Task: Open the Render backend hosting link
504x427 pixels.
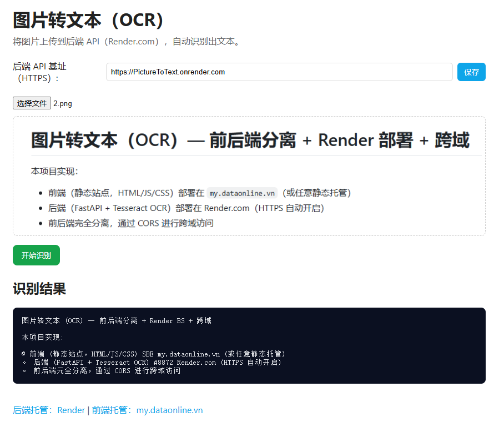Action: (x=71, y=410)
